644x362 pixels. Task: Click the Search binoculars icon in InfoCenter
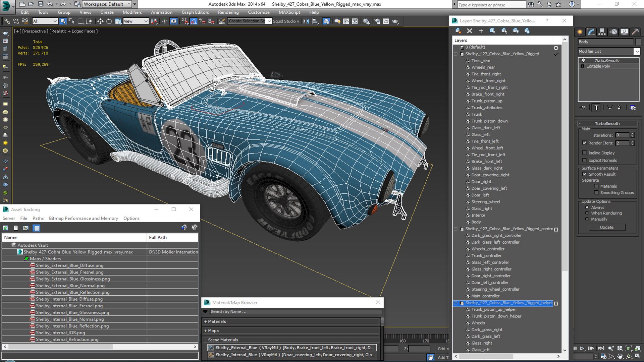point(531,4)
